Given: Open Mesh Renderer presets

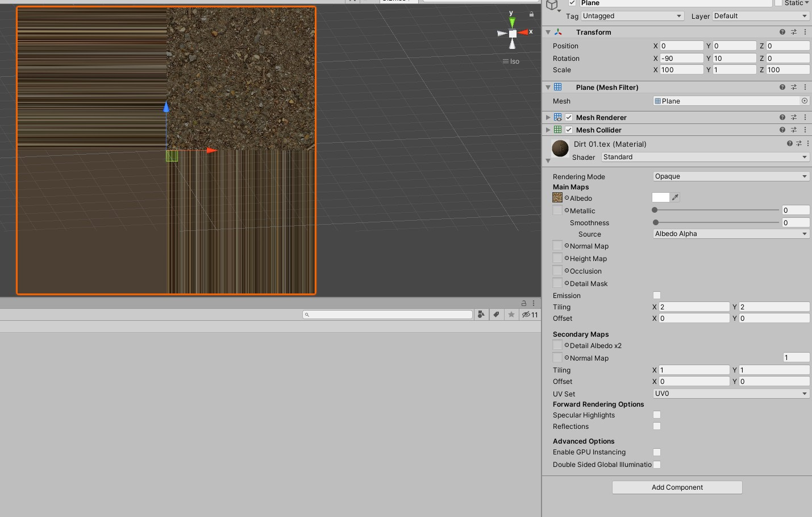Looking at the screenshot, I should 794,118.
